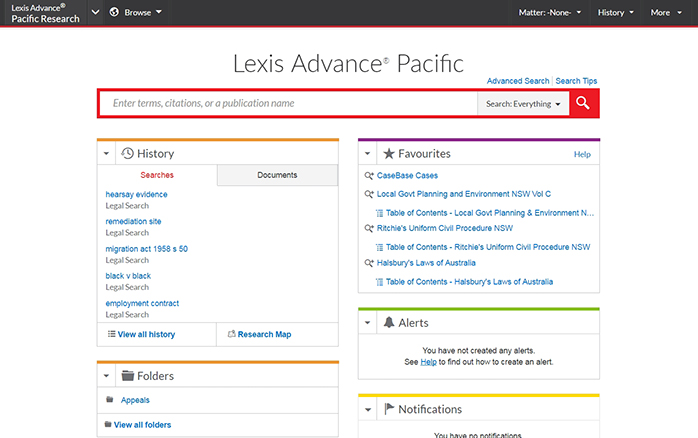Click the globe icon next to Browse
698x438 pixels.
[114, 12]
